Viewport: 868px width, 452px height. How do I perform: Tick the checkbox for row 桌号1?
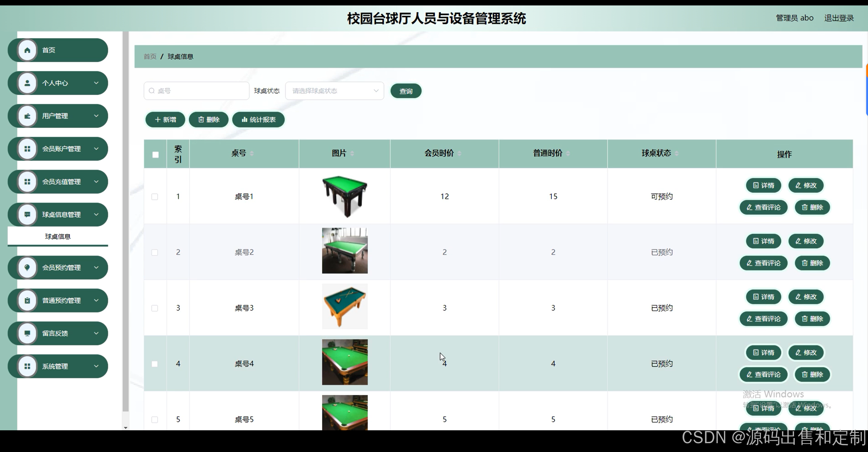[155, 197]
